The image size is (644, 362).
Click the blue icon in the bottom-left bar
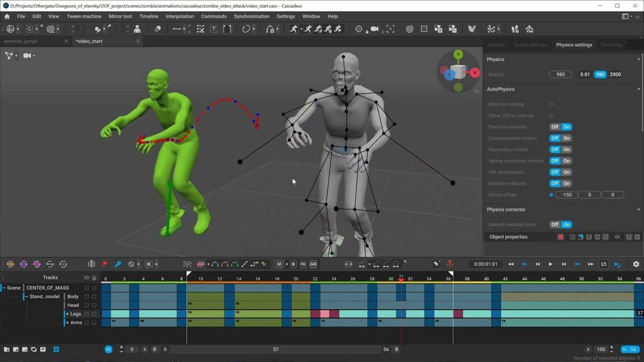(56, 349)
